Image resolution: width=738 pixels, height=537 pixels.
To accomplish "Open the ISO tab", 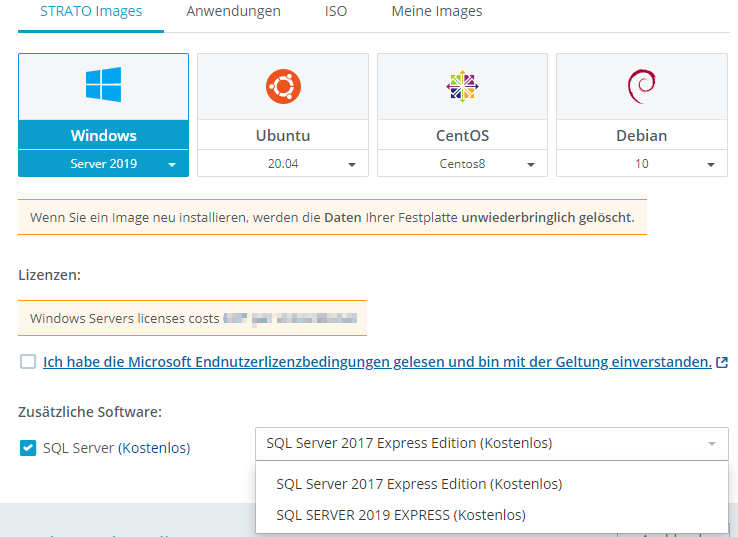I will pyautogui.click(x=336, y=11).
